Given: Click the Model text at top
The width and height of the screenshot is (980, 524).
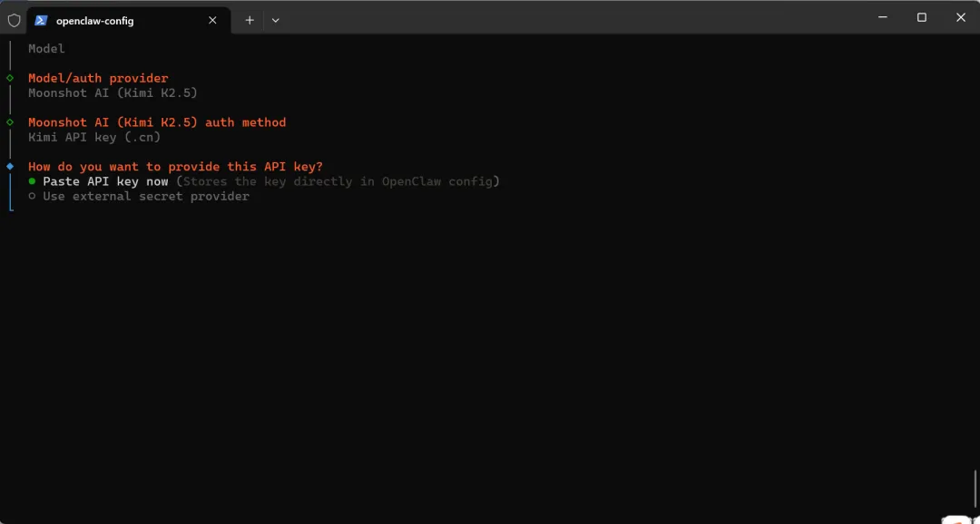Looking at the screenshot, I should 46,49.
